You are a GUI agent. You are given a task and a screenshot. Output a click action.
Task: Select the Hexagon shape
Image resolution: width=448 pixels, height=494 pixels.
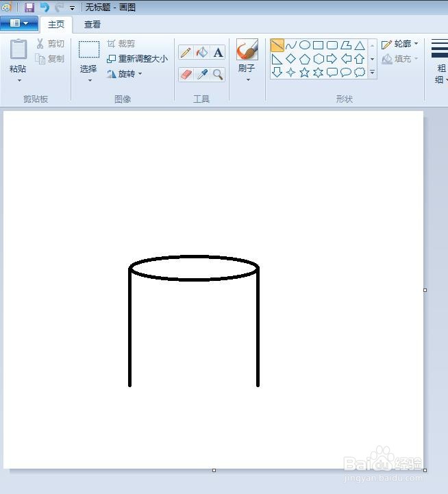(319, 59)
